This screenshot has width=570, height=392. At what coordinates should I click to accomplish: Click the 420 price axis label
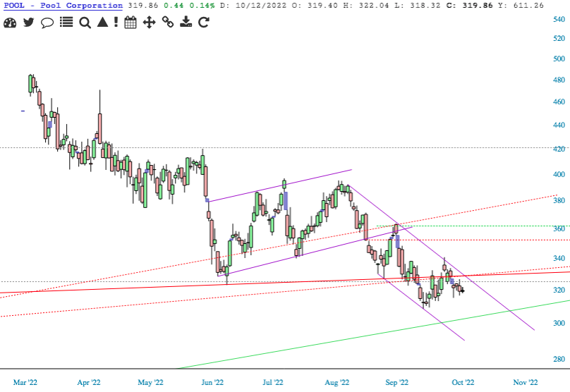[559, 149]
